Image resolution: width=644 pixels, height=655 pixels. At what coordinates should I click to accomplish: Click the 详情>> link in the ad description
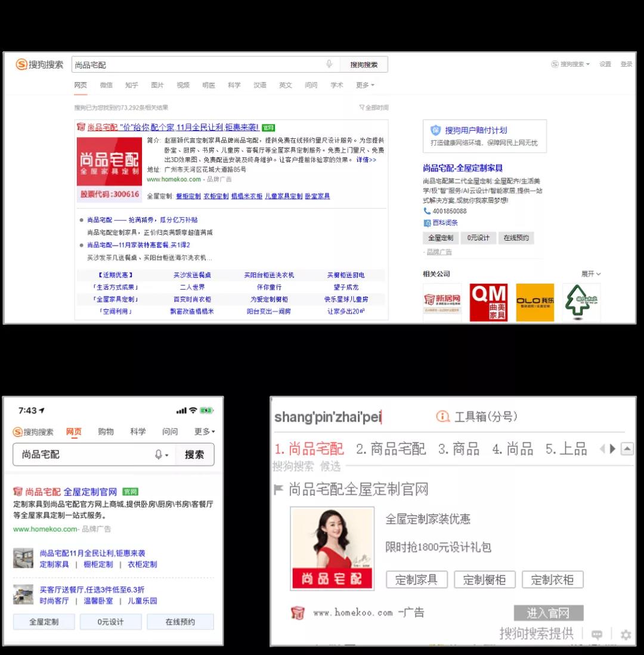(366, 160)
